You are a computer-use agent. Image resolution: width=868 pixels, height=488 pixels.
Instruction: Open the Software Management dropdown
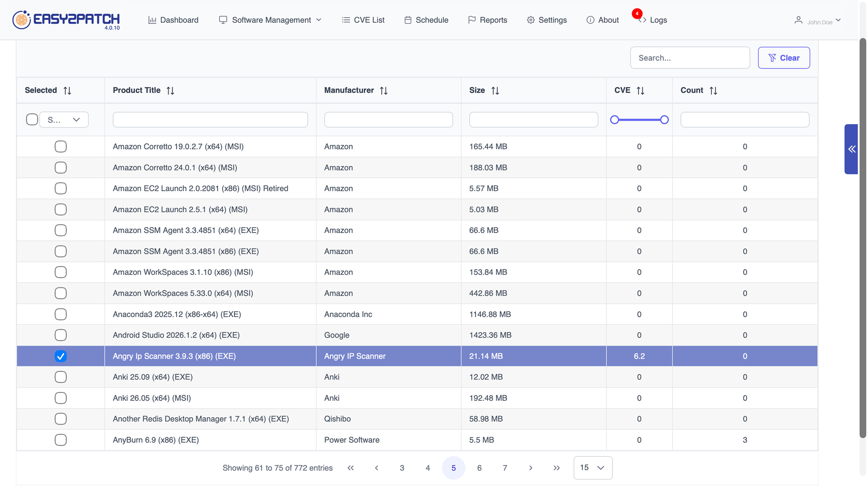click(270, 20)
